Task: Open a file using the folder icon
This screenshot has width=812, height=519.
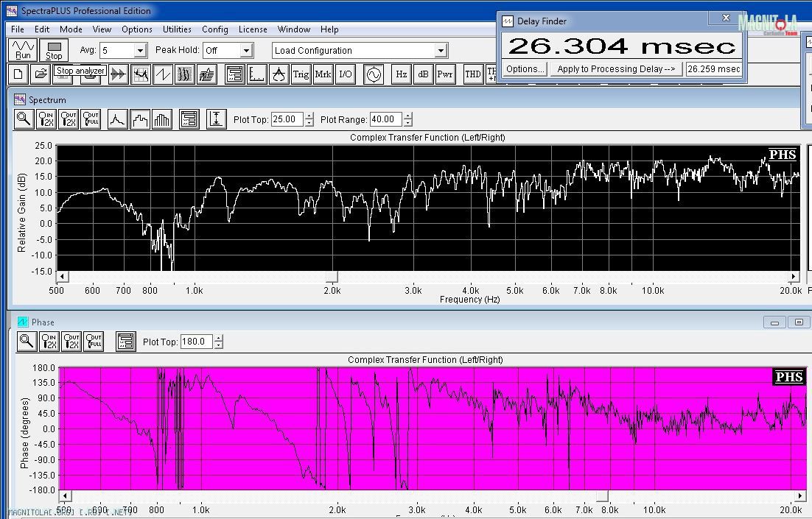Action: pyautogui.click(x=41, y=74)
